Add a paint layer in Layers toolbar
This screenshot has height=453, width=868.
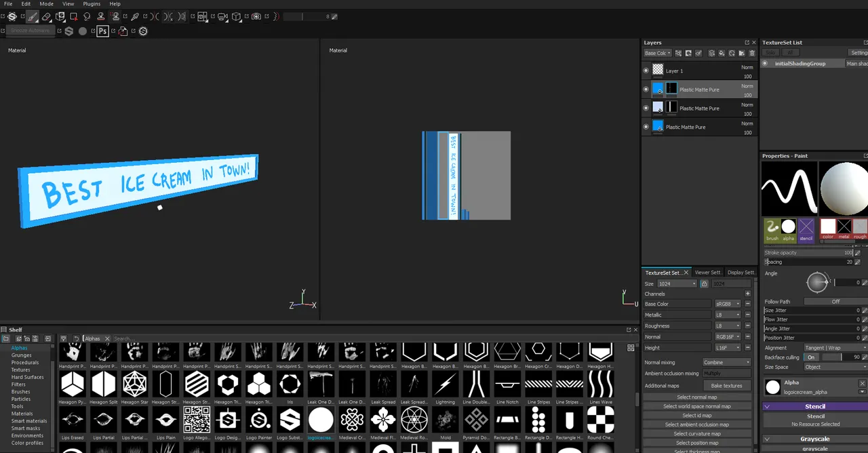click(x=711, y=53)
